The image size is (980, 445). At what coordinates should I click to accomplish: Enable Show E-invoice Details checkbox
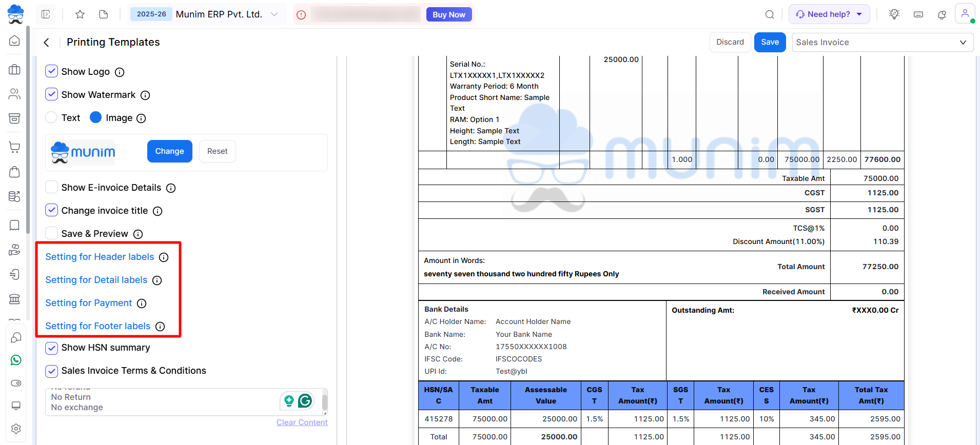click(x=52, y=187)
